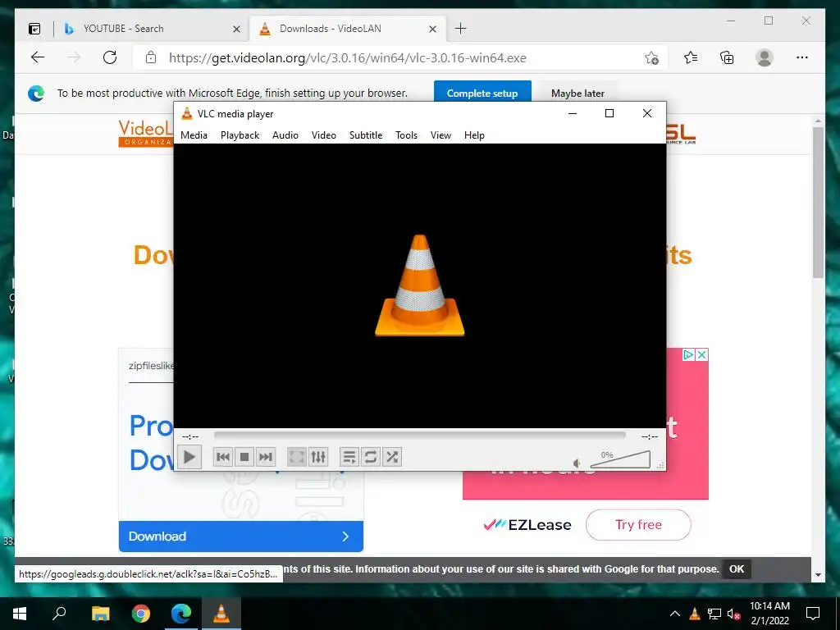The image size is (840, 630).
Task: Go back in Edge browser
Action: point(38,57)
